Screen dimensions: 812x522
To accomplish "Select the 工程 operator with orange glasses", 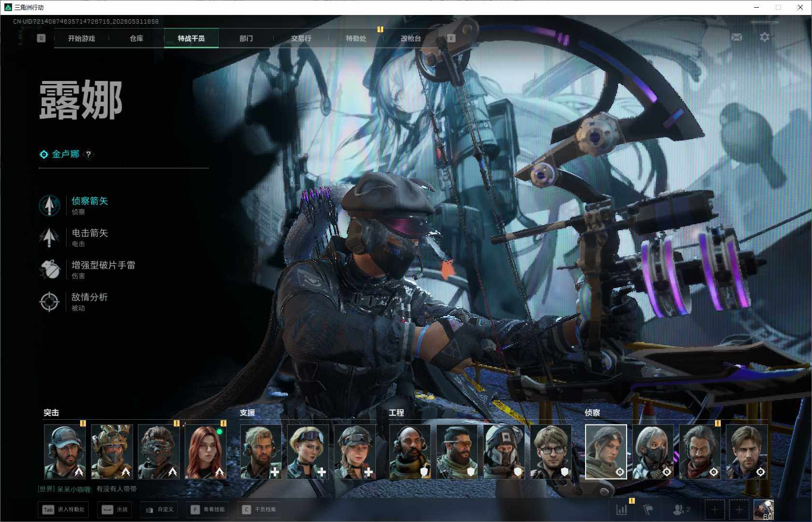I will [x=457, y=452].
